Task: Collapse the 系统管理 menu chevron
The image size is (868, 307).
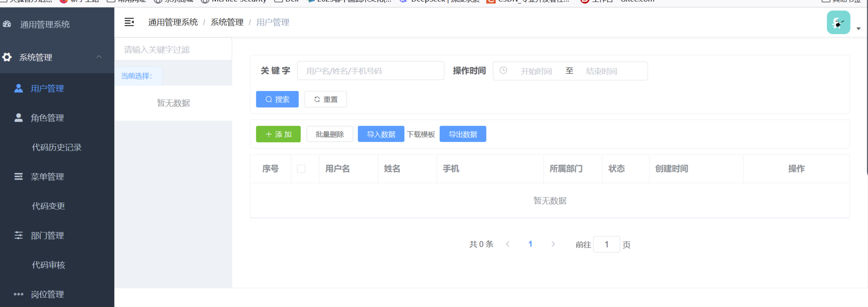Action: click(x=99, y=57)
